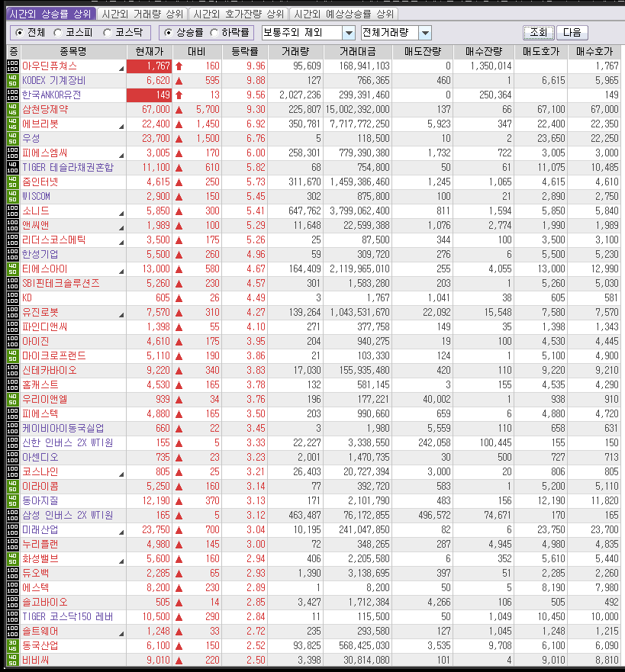Viewport: 625px width, 672px height.
Task: Click margin badge icon beside WISCOM
Action: tap(12, 196)
